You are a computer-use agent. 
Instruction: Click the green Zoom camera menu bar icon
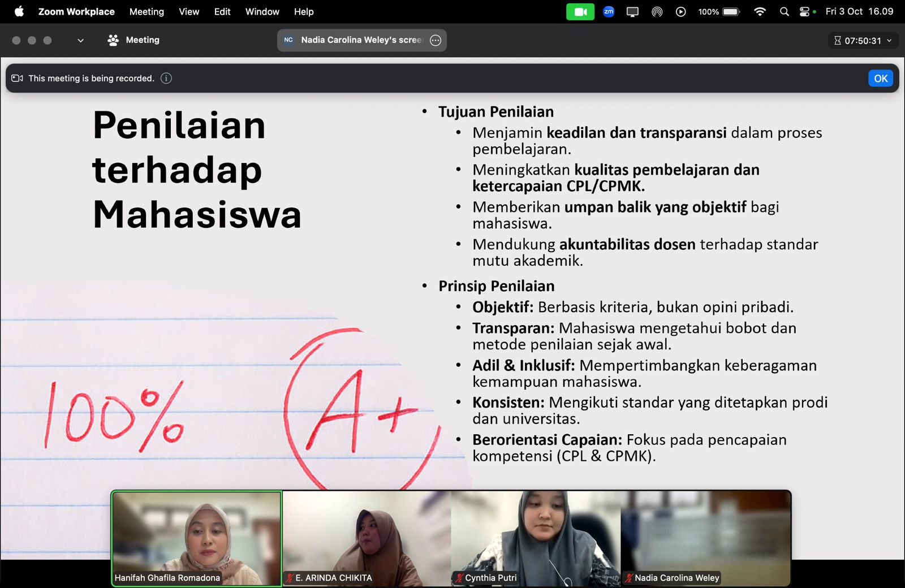coord(580,12)
